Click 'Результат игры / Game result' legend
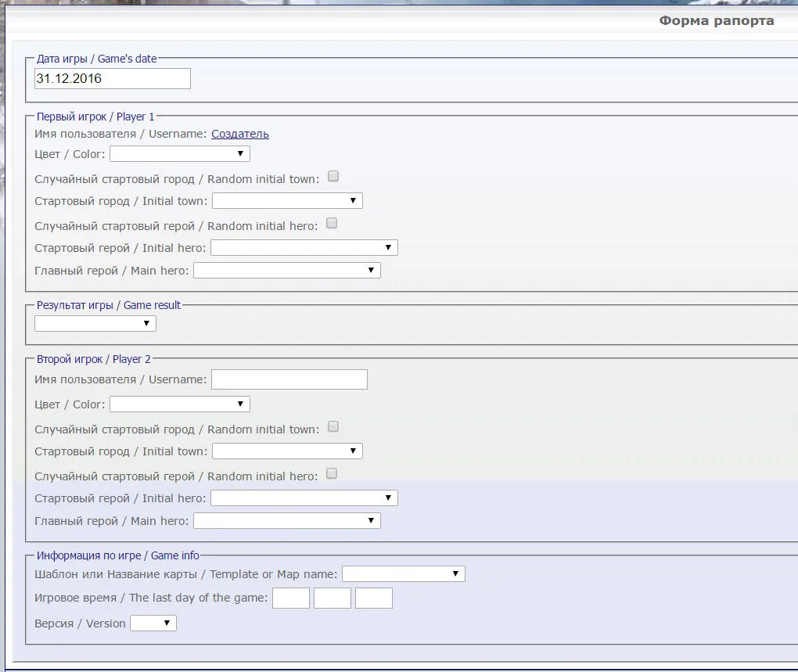This screenshot has height=672, width=798. point(109,305)
